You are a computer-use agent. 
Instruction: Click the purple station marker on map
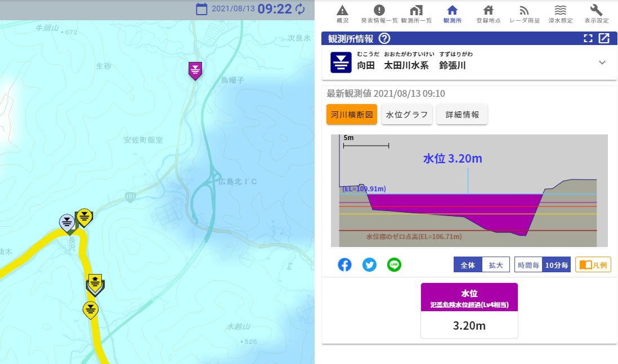tap(195, 71)
